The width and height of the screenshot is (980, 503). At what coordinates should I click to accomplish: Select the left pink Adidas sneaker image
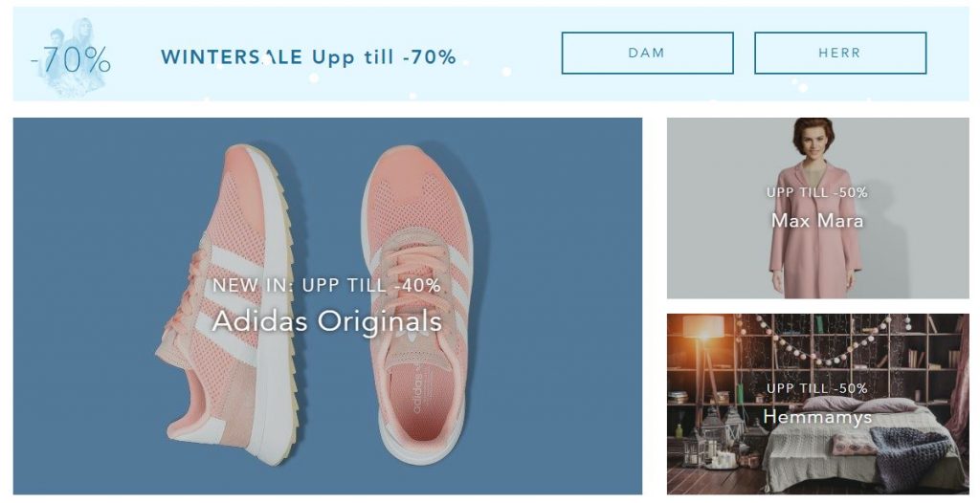226,304
